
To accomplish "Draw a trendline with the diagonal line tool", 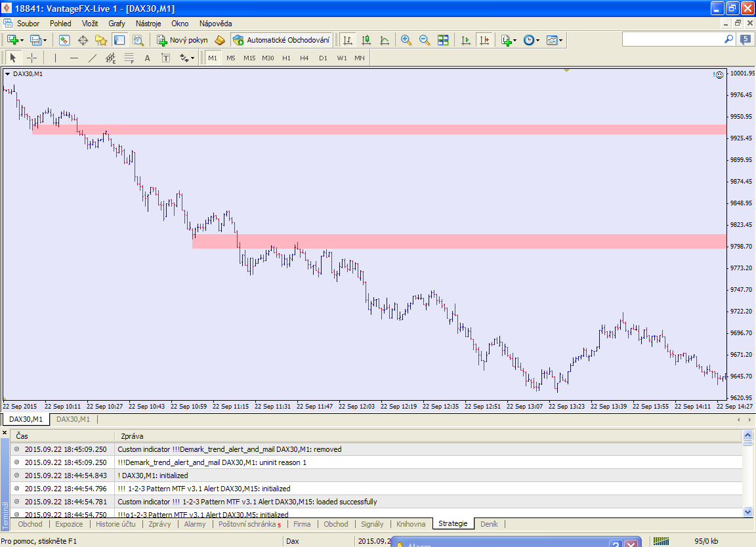I will pos(93,58).
